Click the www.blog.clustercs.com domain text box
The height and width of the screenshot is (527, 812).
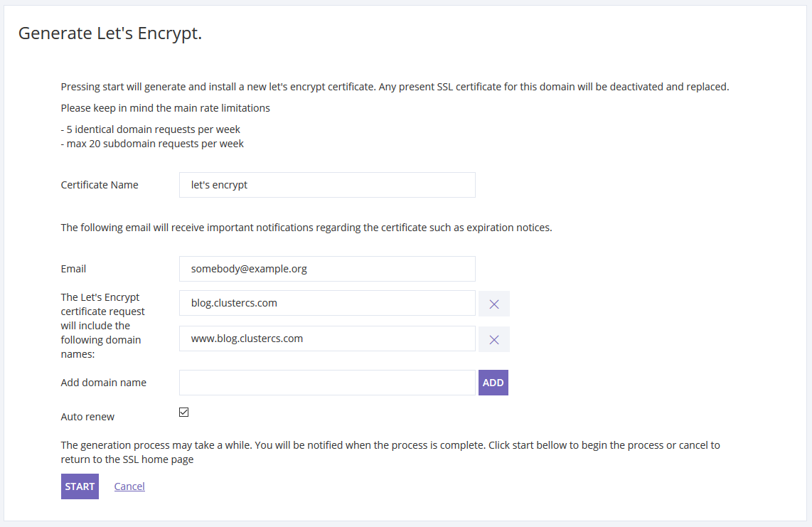coord(327,339)
